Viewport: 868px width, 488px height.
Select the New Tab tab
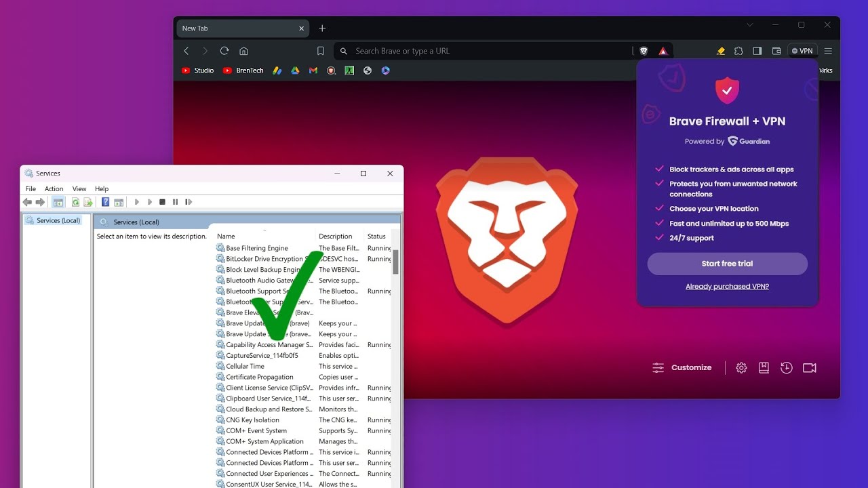(x=243, y=28)
